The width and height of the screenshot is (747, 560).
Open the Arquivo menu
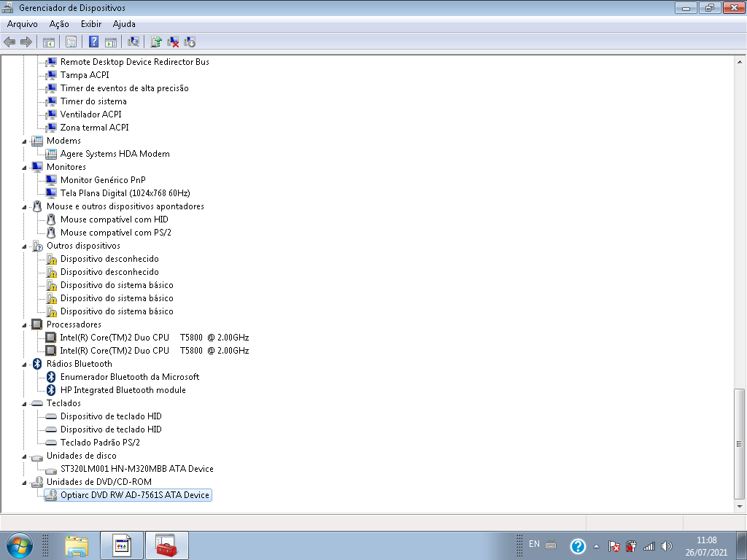(23, 24)
